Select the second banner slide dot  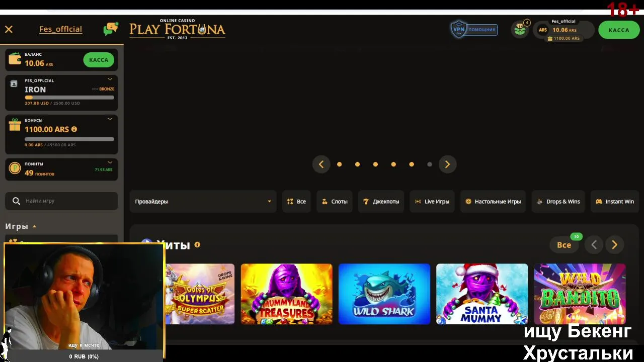point(357,164)
